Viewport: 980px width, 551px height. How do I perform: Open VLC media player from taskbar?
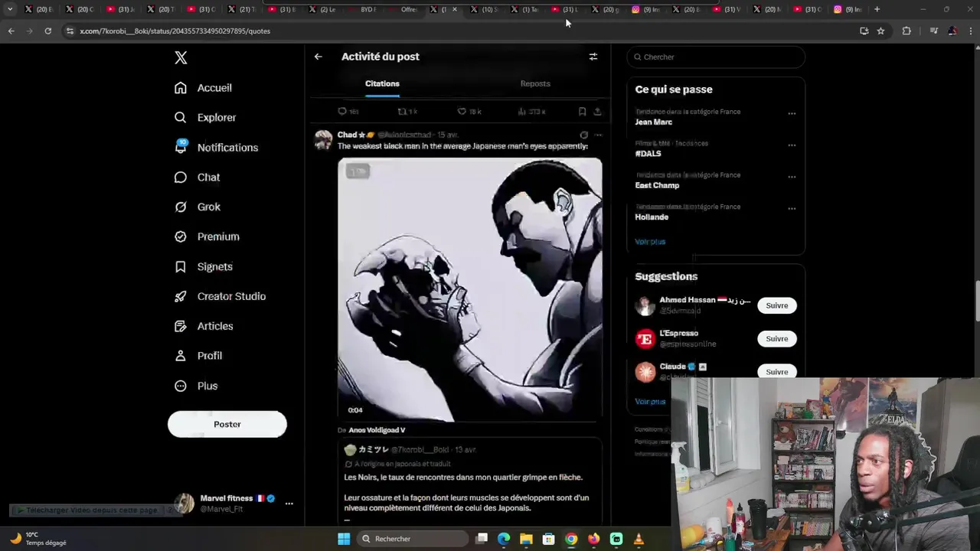click(x=639, y=540)
